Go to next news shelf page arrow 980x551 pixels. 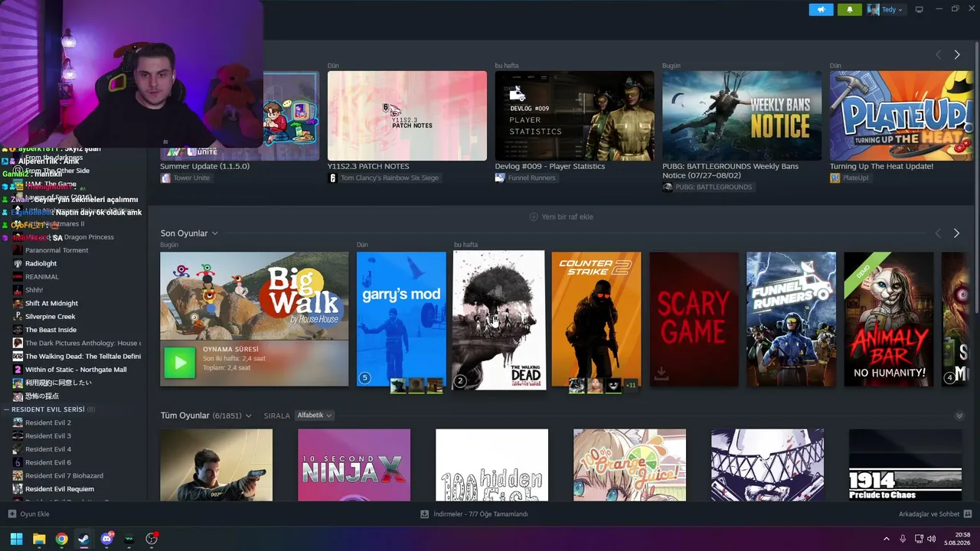coord(956,54)
